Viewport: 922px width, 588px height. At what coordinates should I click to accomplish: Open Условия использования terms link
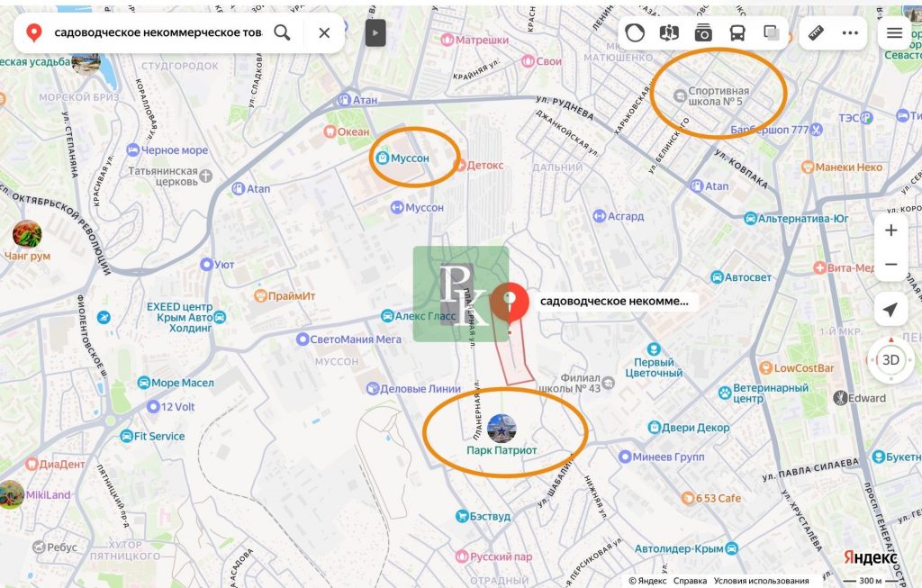tap(761, 581)
